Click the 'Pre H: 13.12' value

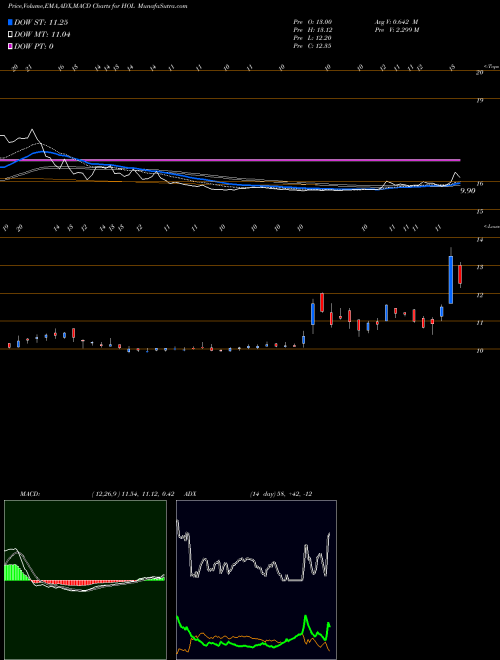313,30
